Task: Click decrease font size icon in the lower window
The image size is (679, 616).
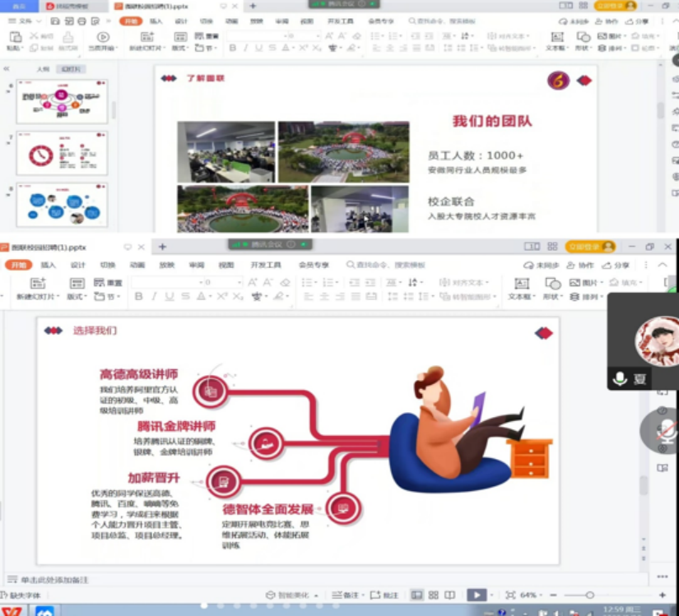Action: (268, 282)
